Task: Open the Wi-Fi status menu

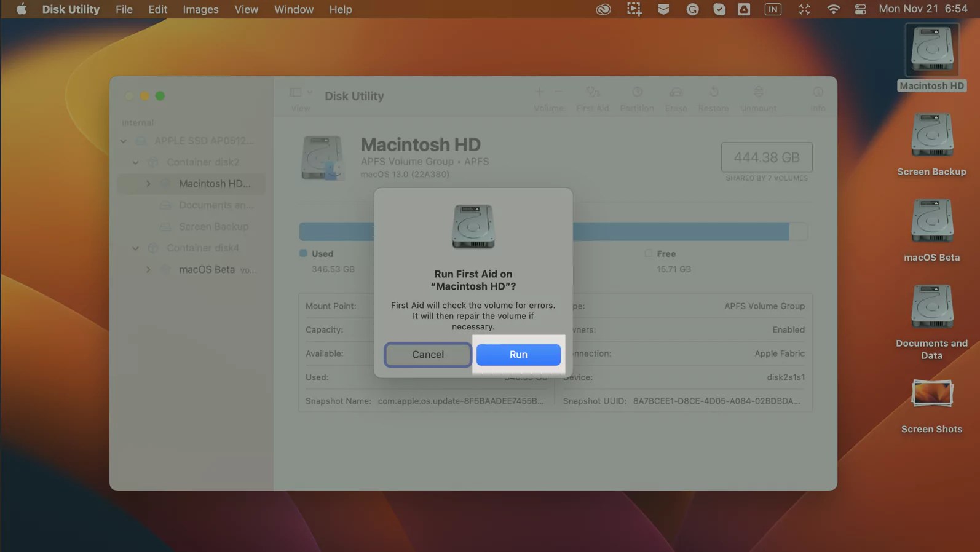Action: 833,9
